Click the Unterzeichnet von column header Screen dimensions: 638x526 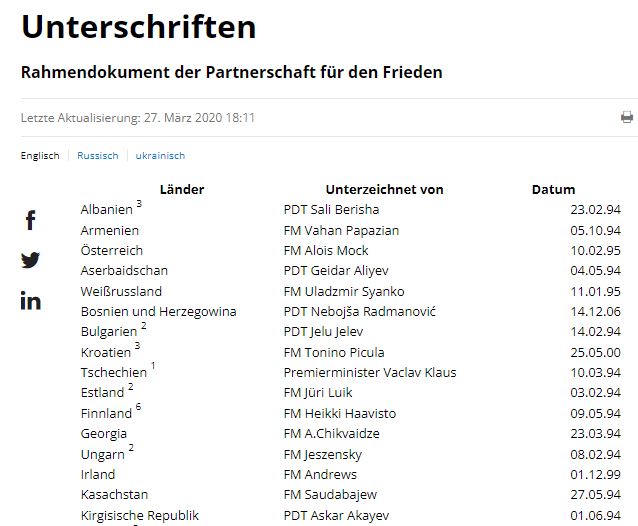point(384,189)
